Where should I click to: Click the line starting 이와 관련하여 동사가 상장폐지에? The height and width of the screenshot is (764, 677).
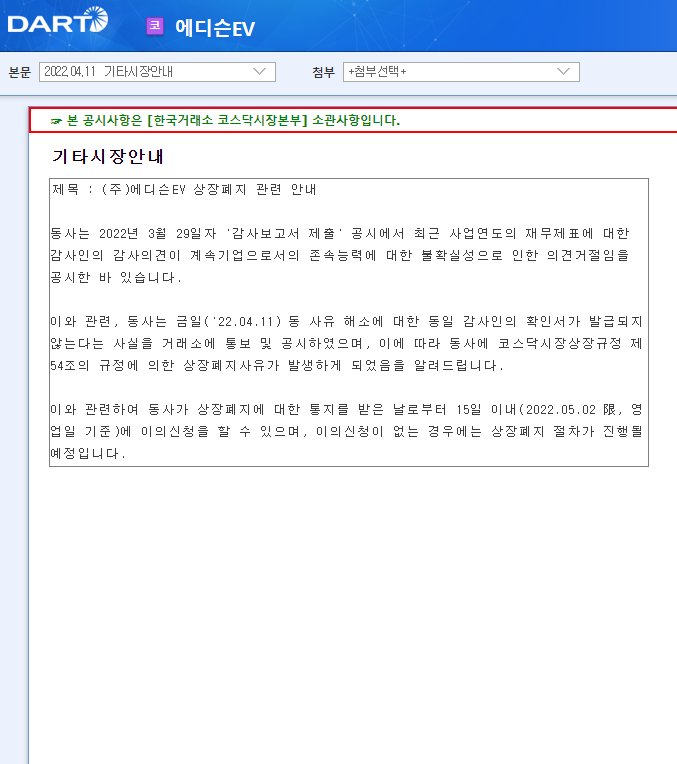click(347, 409)
